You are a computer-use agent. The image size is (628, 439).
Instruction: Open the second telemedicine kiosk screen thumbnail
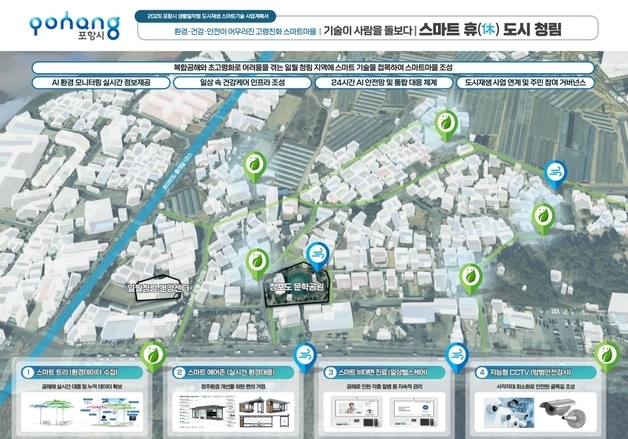pos(415,412)
